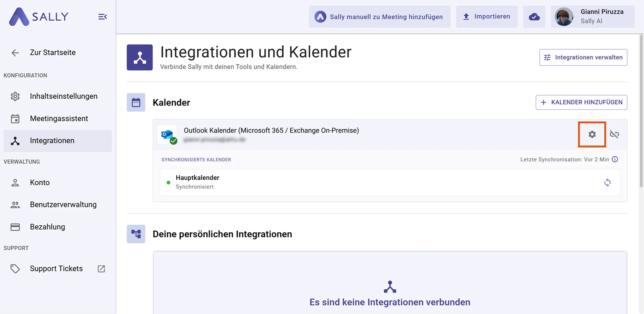Screen dimensions: 644x314
Task: Go back via Zur Startseite arrow
Action: tap(15, 53)
